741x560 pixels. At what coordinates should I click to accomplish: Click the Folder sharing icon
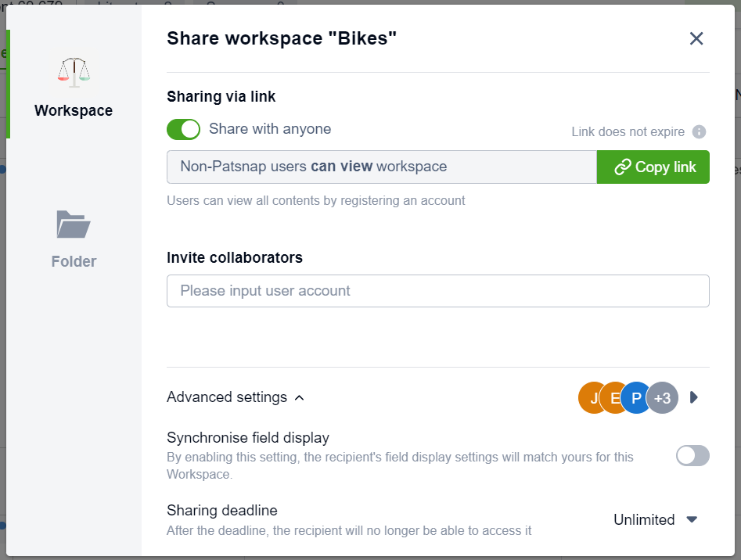(x=73, y=224)
